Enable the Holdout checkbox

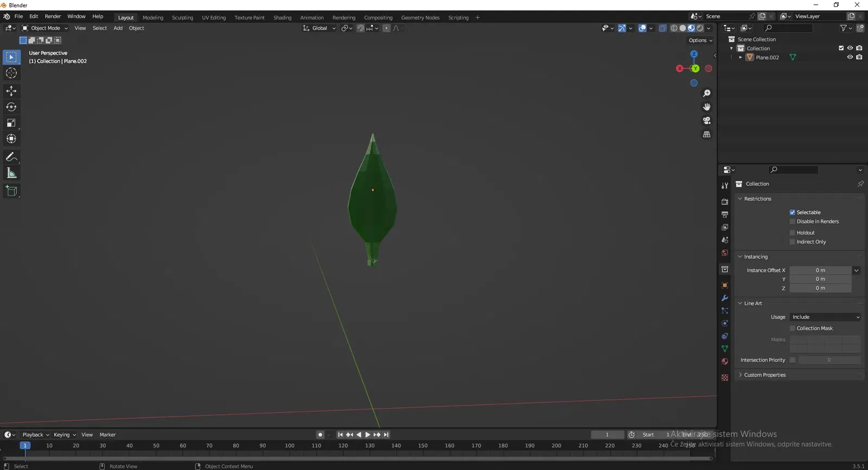click(792, 233)
